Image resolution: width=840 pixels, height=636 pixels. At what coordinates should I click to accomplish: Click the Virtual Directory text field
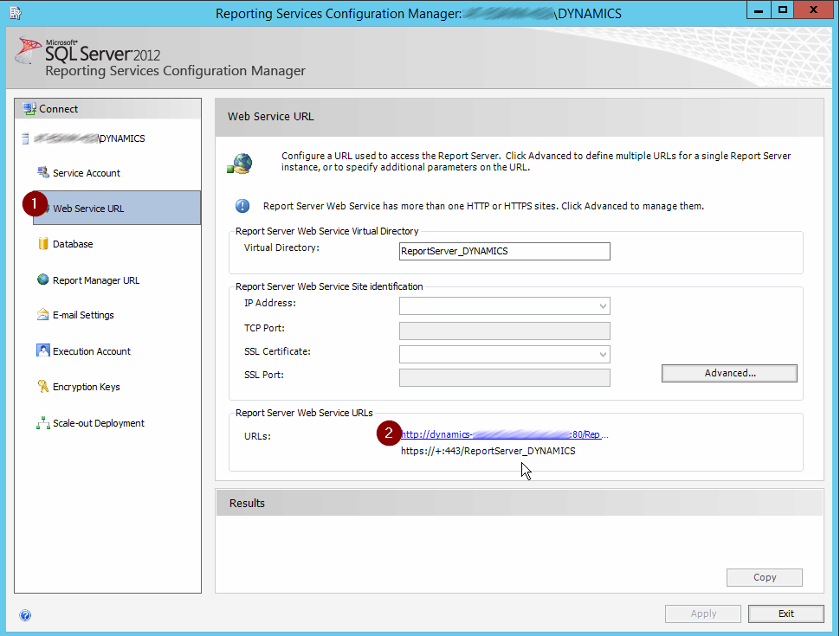pos(504,252)
